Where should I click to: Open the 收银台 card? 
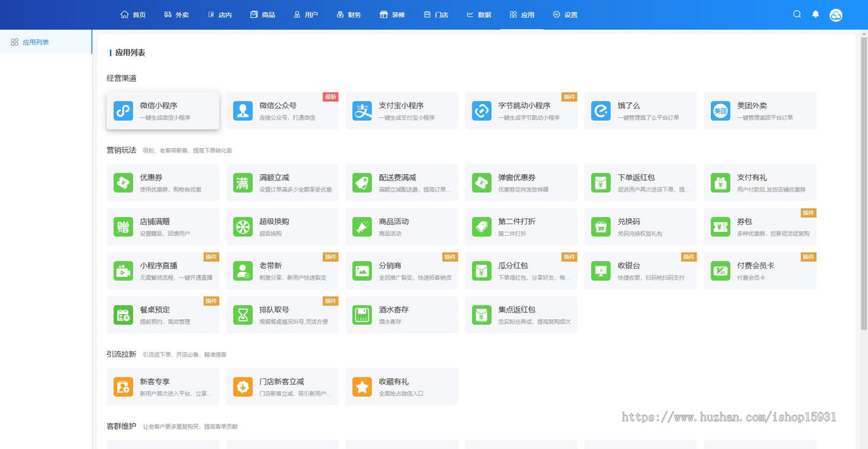[x=640, y=271]
